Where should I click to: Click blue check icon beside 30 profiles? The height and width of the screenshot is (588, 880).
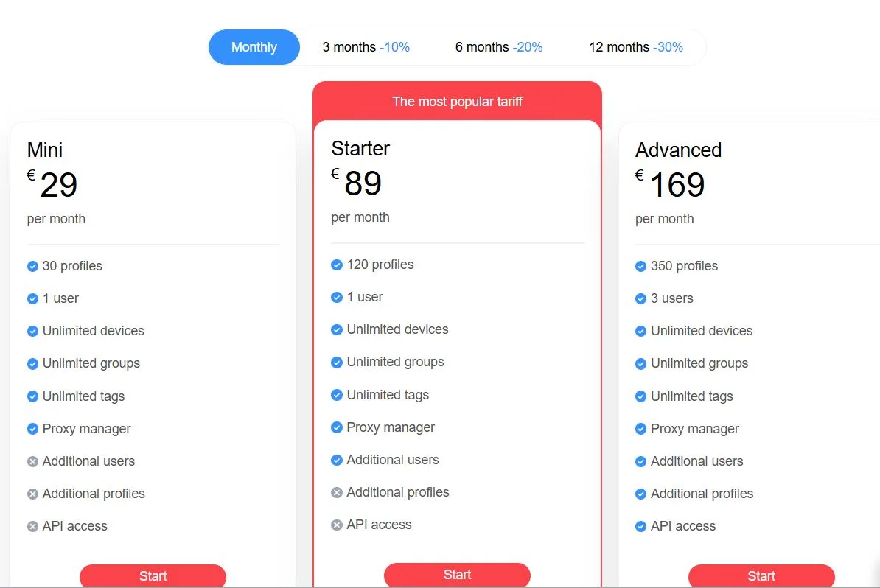point(32,267)
